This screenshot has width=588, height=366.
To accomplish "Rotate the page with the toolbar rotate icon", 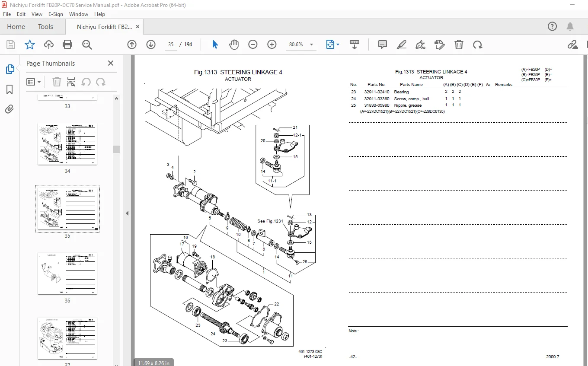I will pyautogui.click(x=478, y=45).
